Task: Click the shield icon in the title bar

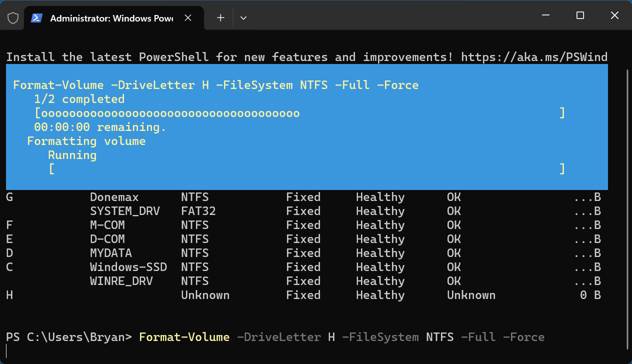Action: pos(12,17)
